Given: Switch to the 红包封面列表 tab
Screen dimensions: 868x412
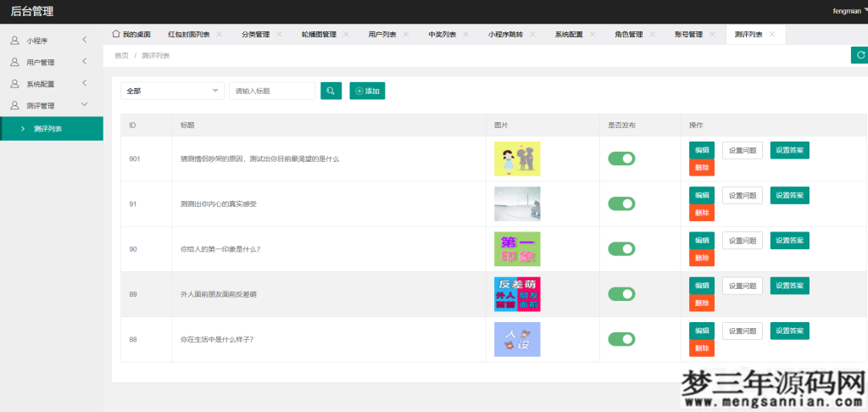Looking at the screenshot, I should [x=189, y=34].
